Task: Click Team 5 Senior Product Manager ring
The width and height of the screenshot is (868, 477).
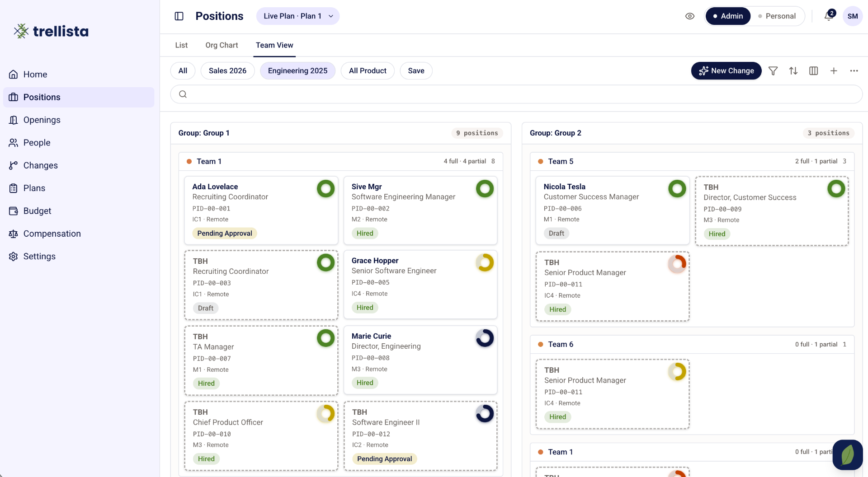Action: click(677, 264)
